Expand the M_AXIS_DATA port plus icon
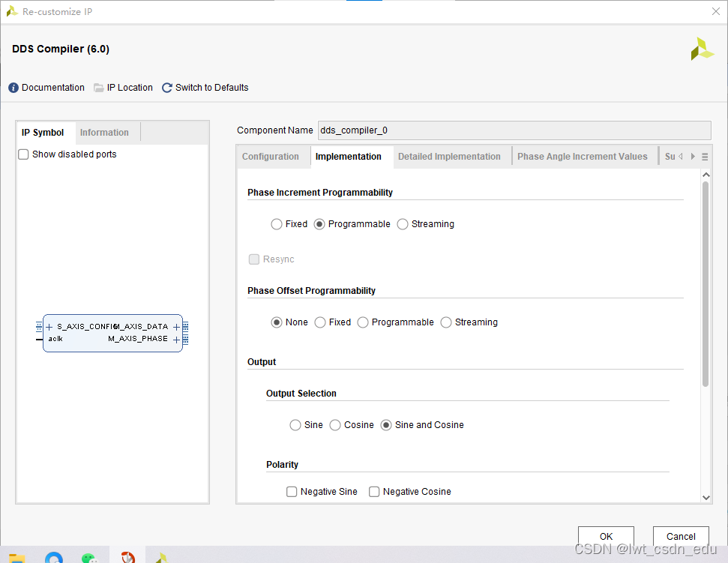728x563 pixels. (x=176, y=327)
